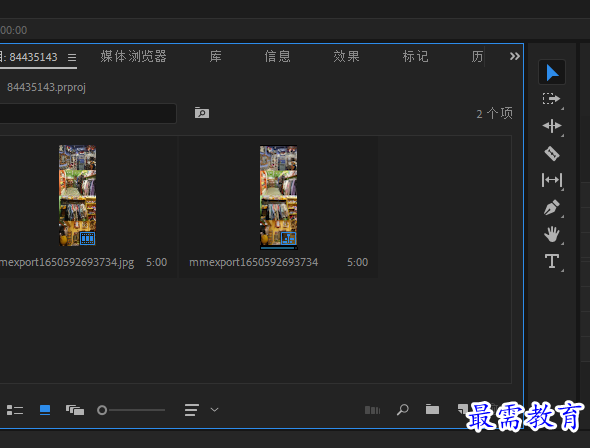This screenshot has height=448, width=590.
Task: Select the Slip tool
Action: tap(552, 180)
